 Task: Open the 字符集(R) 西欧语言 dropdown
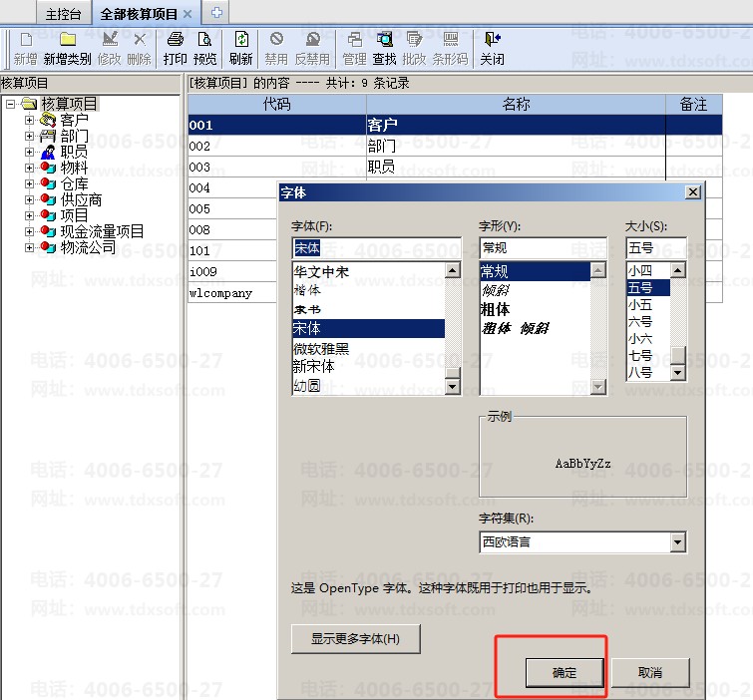click(x=677, y=542)
